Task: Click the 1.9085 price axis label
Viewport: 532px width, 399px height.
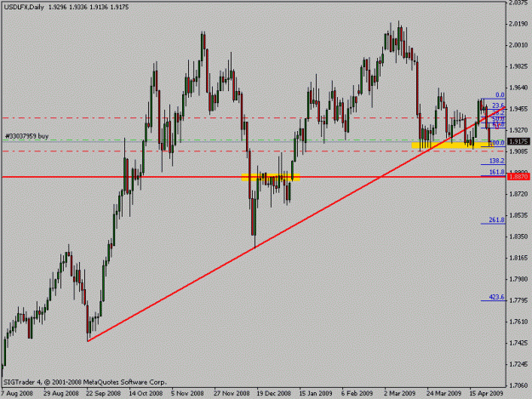Action: pos(518,151)
